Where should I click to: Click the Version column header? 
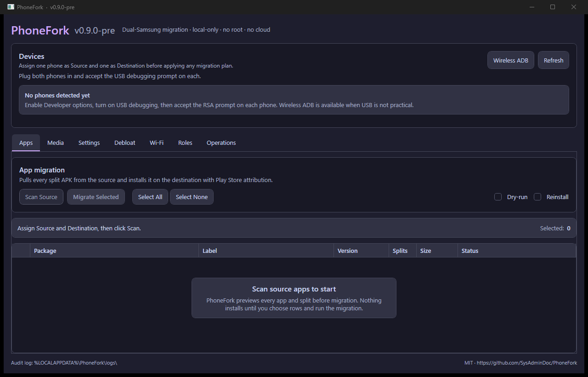[x=361, y=251]
